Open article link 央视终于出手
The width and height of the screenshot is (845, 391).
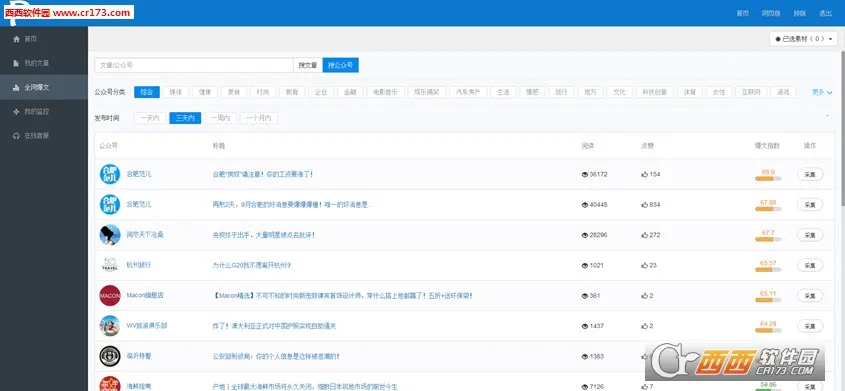tap(264, 235)
